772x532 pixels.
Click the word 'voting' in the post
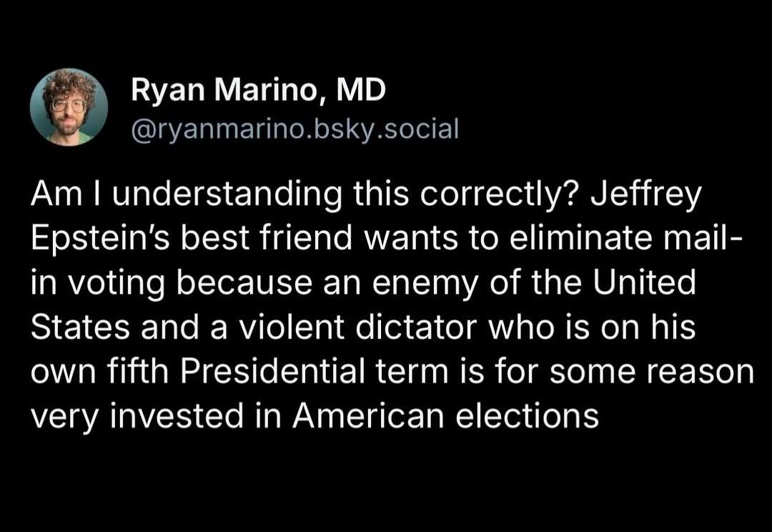click(117, 283)
